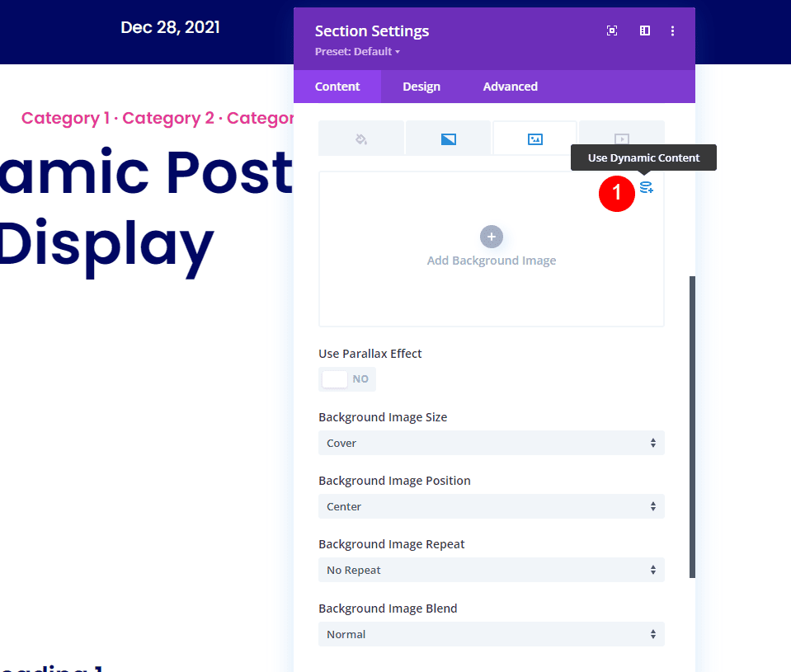
Task: Open the Background Image Blend dropdown
Action: [x=491, y=634]
